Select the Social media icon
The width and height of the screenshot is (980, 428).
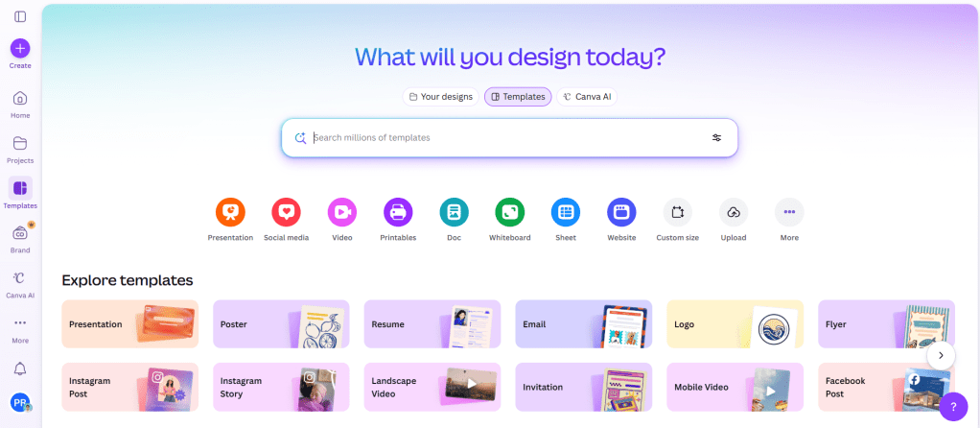286,213
